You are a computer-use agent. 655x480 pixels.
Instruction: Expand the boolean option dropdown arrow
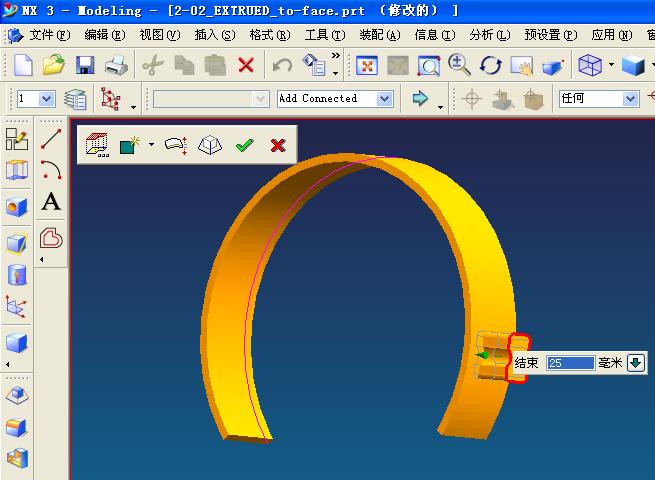coord(151,145)
